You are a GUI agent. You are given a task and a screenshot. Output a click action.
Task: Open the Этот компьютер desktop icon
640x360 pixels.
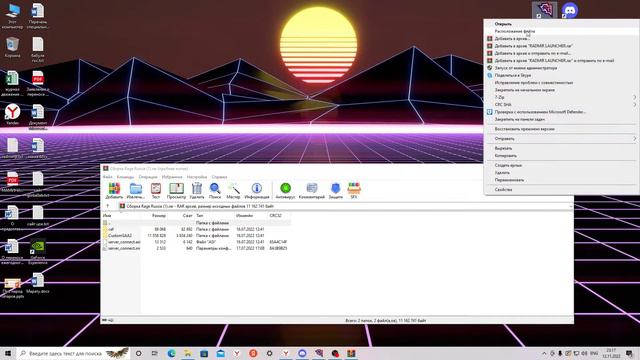pos(13,16)
